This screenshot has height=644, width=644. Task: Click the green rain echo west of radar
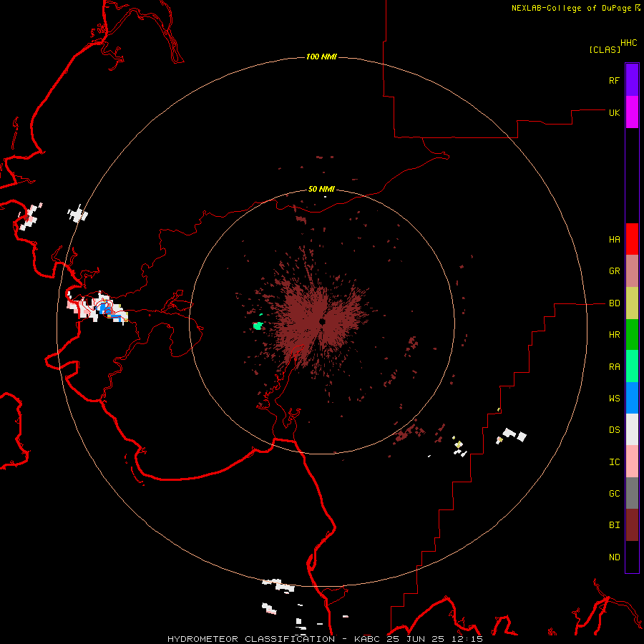click(258, 326)
